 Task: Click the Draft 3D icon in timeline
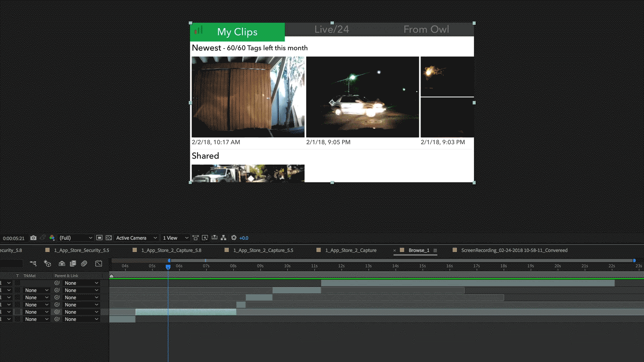pyautogui.click(x=47, y=264)
